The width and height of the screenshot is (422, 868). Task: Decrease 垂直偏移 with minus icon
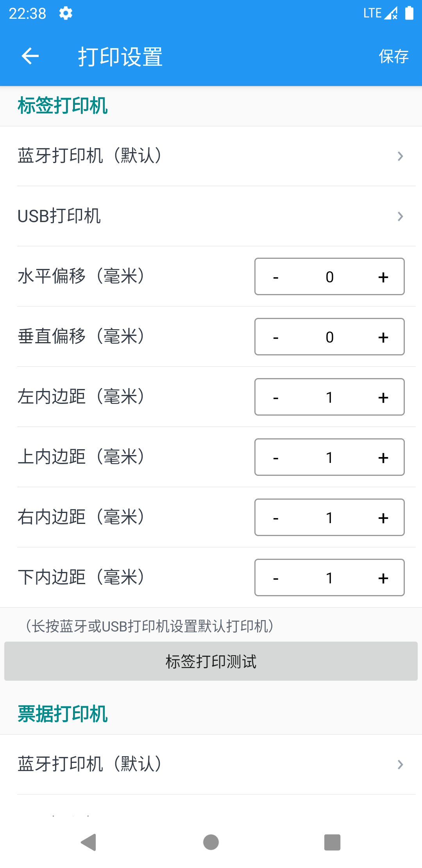[x=276, y=337]
